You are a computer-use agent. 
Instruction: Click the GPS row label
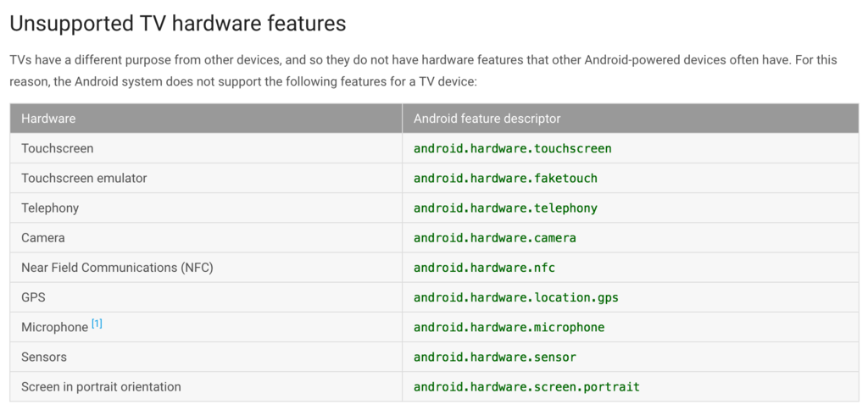point(33,297)
